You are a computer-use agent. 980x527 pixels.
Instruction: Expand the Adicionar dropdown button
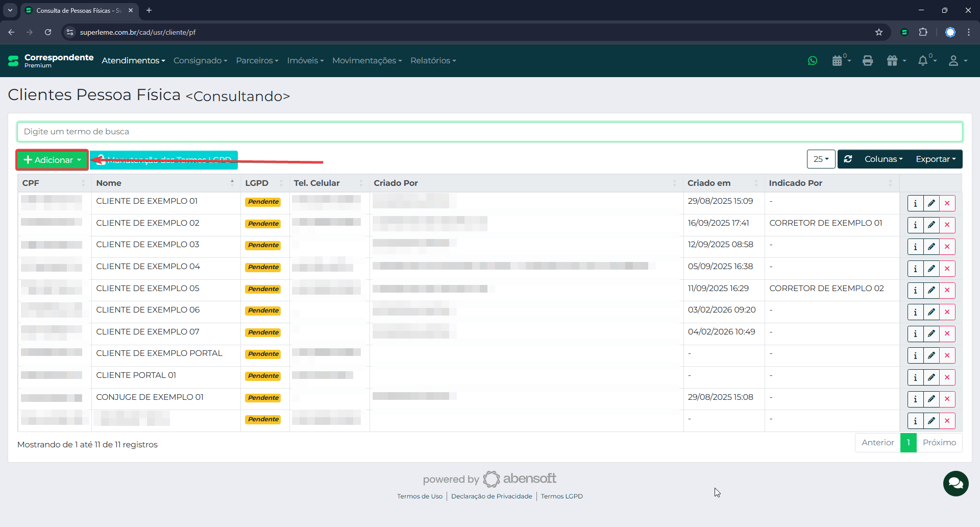[52, 160]
